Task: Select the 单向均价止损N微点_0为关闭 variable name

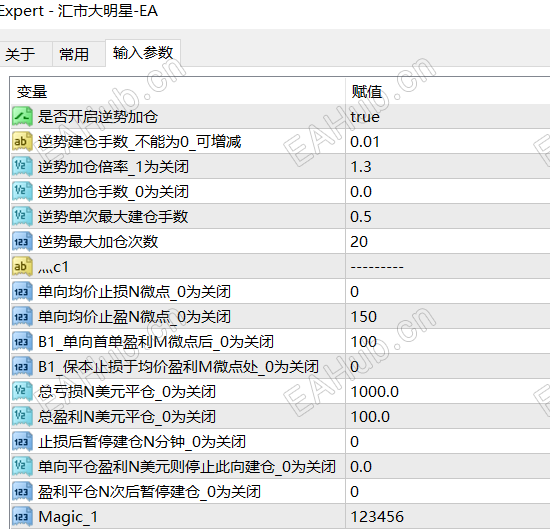Action: [134, 292]
